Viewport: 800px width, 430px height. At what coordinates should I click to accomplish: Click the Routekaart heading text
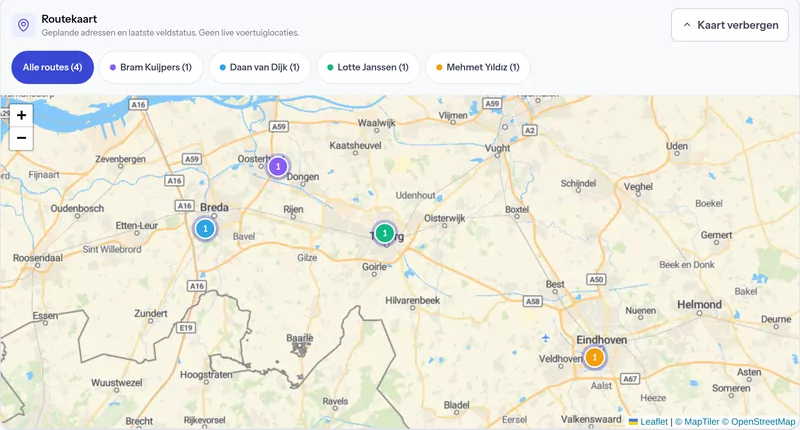coord(69,19)
